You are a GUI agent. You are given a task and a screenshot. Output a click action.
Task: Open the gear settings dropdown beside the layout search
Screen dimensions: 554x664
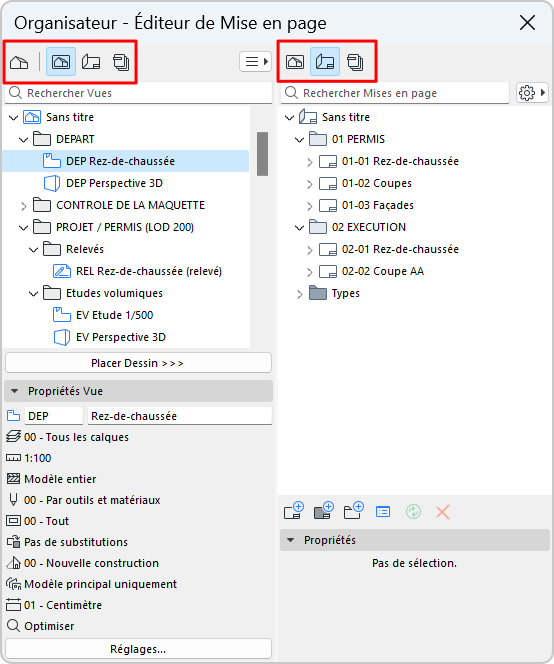(x=532, y=93)
